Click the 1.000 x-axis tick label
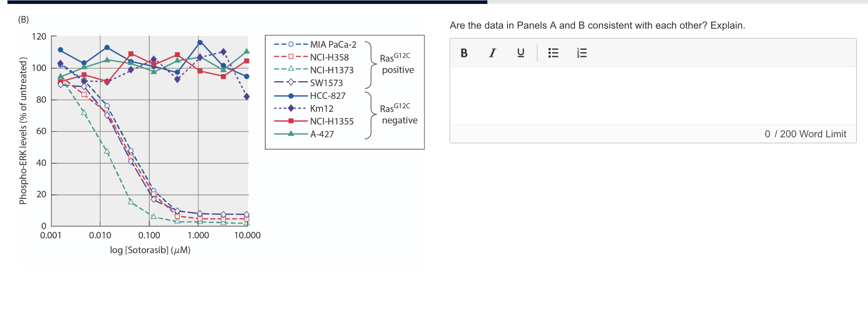This screenshot has height=317, width=868. tap(198, 235)
